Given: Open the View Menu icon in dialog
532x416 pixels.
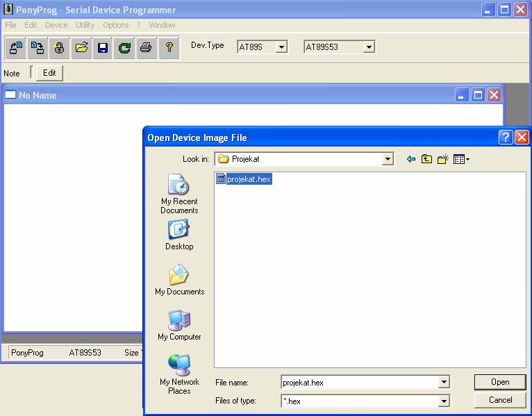Looking at the screenshot, I should pyautogui.click(x=461, y=159).
